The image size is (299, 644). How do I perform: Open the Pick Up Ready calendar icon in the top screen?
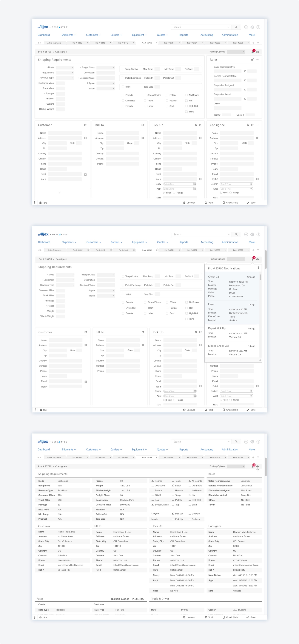tap(195, 184)
